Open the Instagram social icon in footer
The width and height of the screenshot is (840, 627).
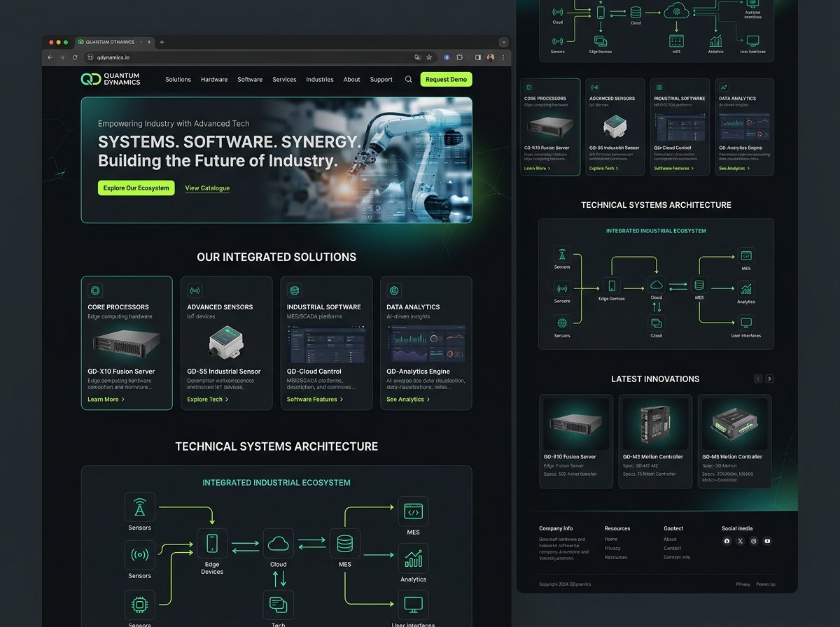(754, 541)
